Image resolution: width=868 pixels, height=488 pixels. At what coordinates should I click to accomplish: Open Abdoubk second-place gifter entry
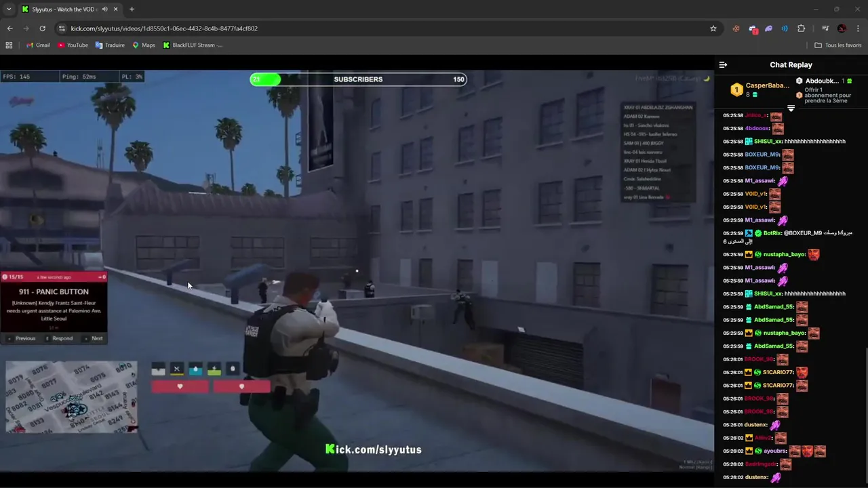pos(824,81)
